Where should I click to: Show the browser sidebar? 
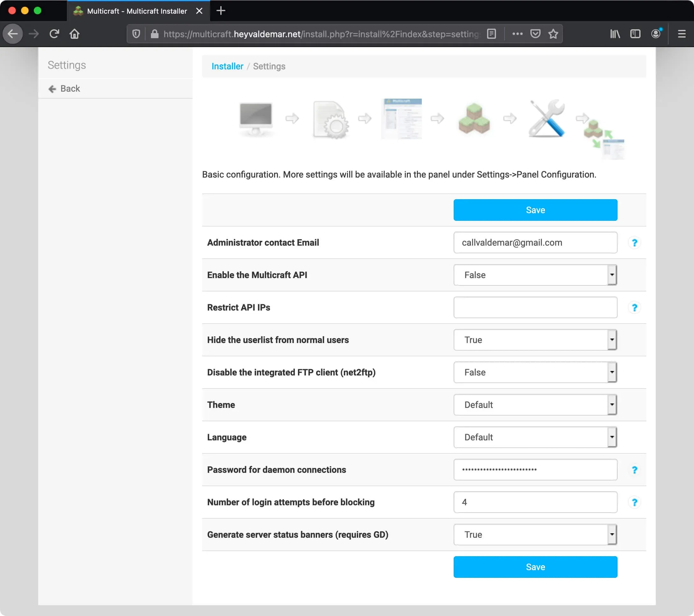[635, 34]
